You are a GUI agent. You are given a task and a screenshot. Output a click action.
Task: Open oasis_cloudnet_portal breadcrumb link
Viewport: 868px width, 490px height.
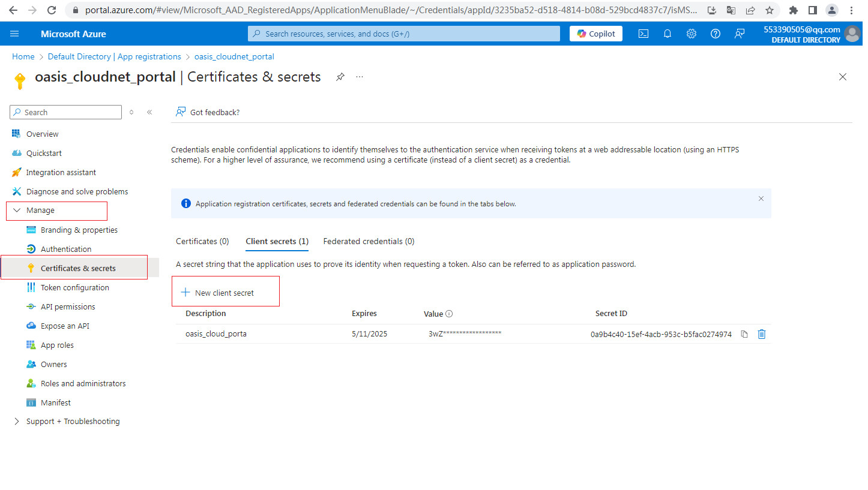[x=234, y=56]
